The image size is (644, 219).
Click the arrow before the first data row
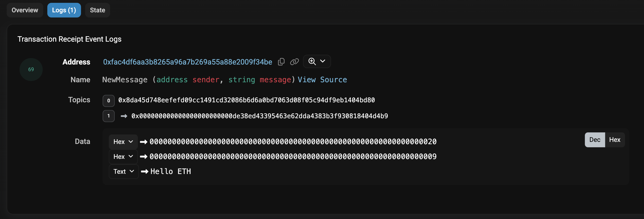coord(144,142)
